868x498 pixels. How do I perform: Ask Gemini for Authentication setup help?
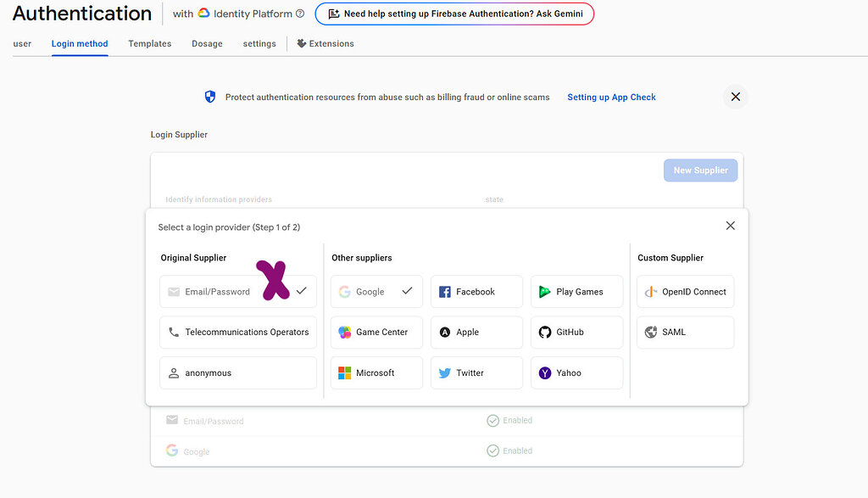click(454, 14)
